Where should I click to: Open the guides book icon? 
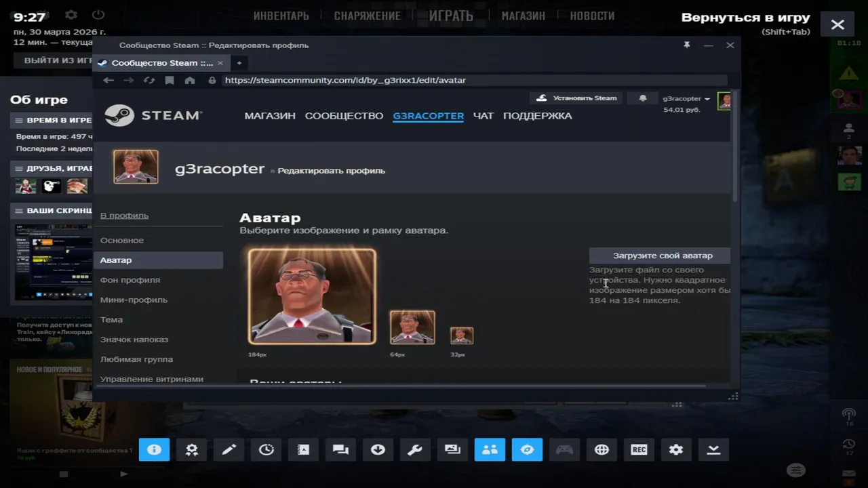[x=303, y=449]
